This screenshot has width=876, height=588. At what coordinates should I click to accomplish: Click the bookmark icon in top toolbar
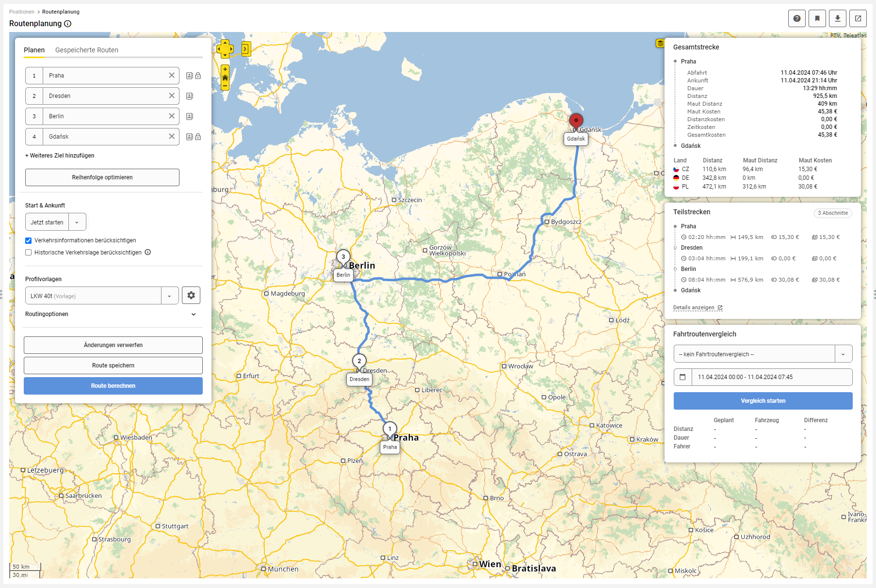click(x=817, y=18)
